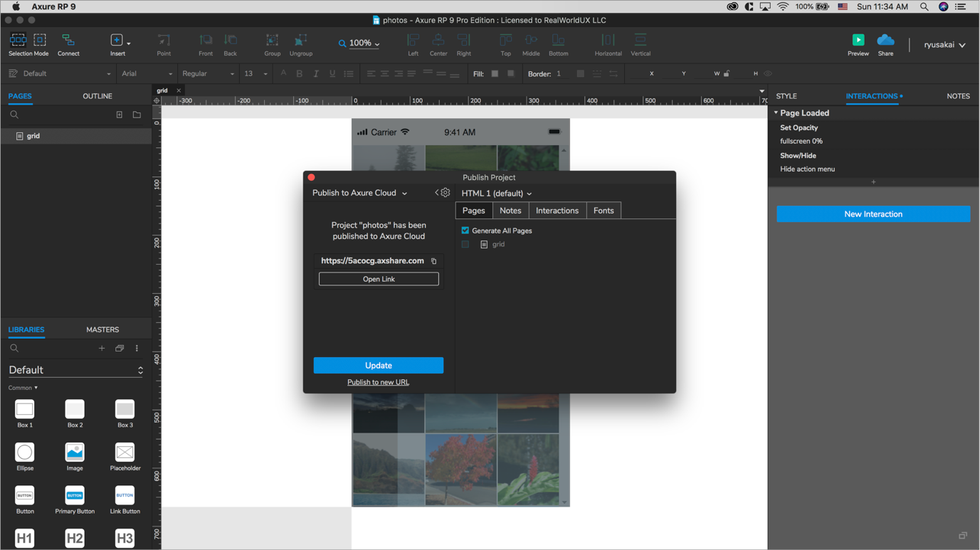
Task: Open HTML 1 (default) generator dropdown
Action: (x=496, y=194)
